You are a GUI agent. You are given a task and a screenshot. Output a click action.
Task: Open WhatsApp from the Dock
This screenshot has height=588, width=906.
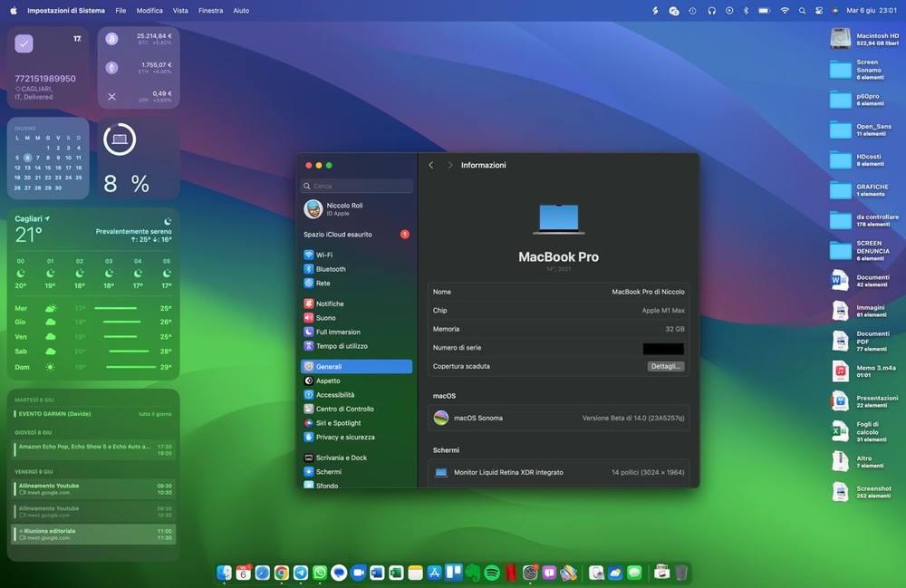coord(320,573)
